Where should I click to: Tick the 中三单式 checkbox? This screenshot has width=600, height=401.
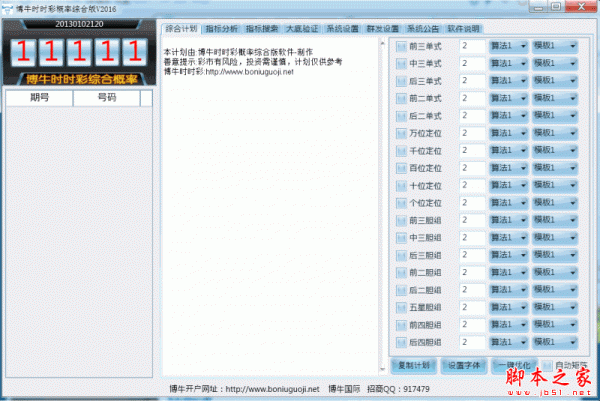[x=401, y=64]
